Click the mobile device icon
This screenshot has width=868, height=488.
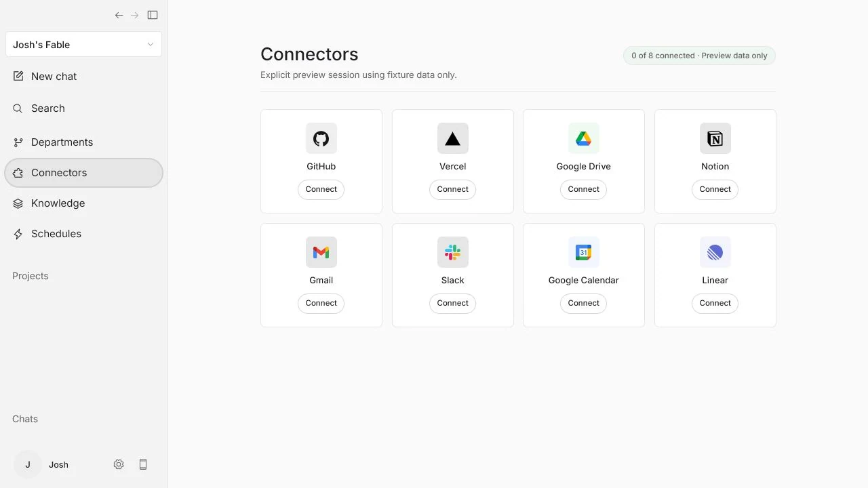[x=143, y=464]
